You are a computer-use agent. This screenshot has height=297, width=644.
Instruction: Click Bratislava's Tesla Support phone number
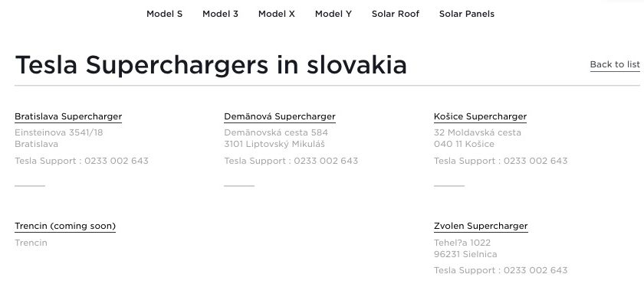[x=117, y=161]
